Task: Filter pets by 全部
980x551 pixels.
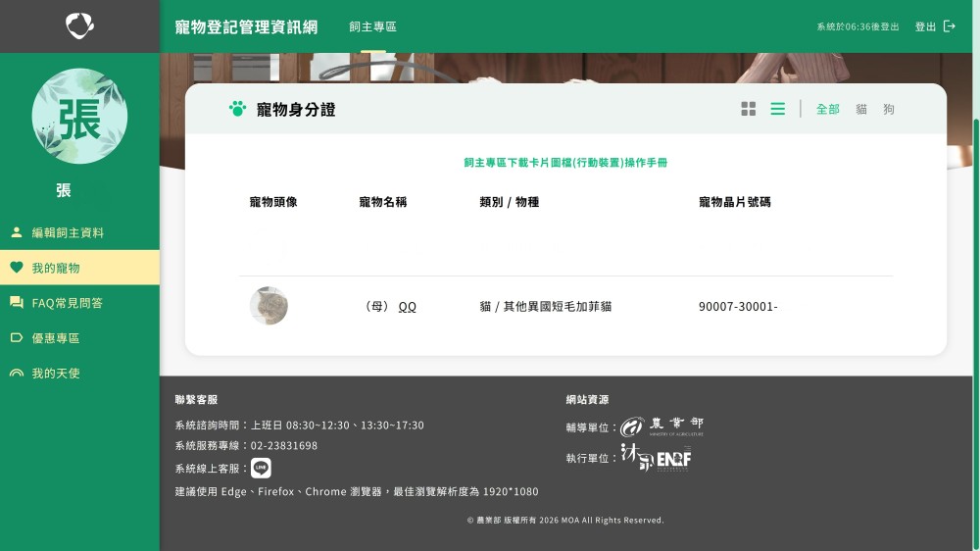Action: (x=827, y=110)
